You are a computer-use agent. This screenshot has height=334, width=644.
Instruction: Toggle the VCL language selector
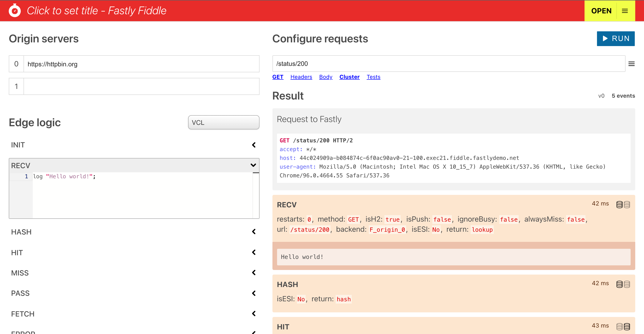coord(224,122)
